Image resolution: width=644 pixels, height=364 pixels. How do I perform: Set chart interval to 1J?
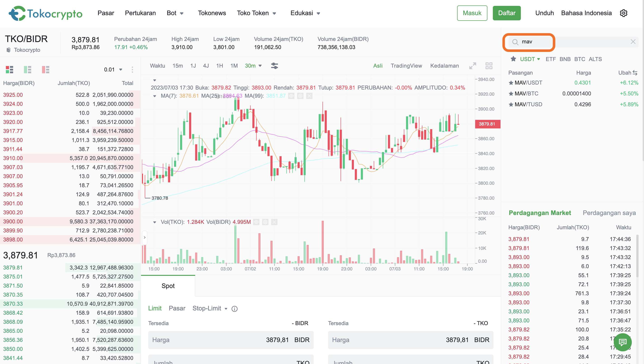[193, 66]
